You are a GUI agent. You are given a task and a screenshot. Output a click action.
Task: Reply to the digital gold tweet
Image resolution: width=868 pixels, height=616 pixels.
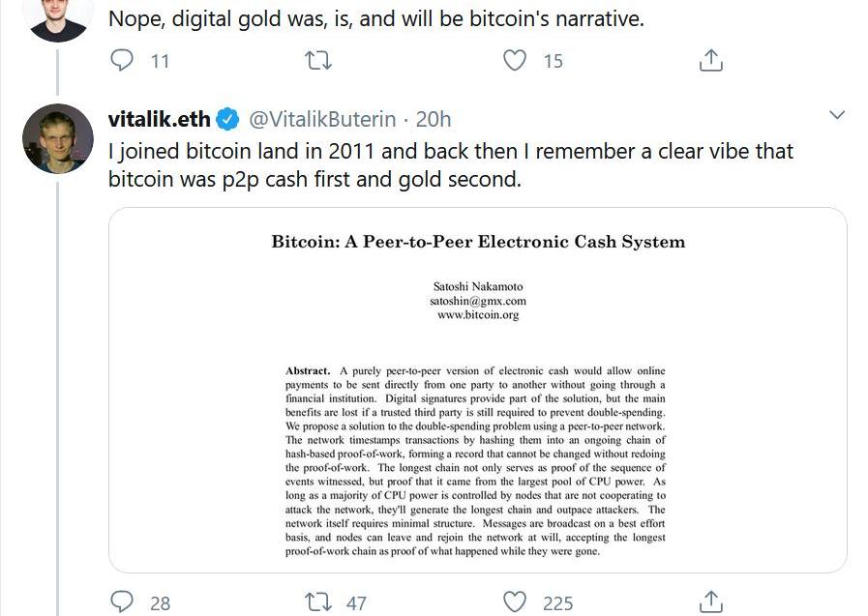122,61
